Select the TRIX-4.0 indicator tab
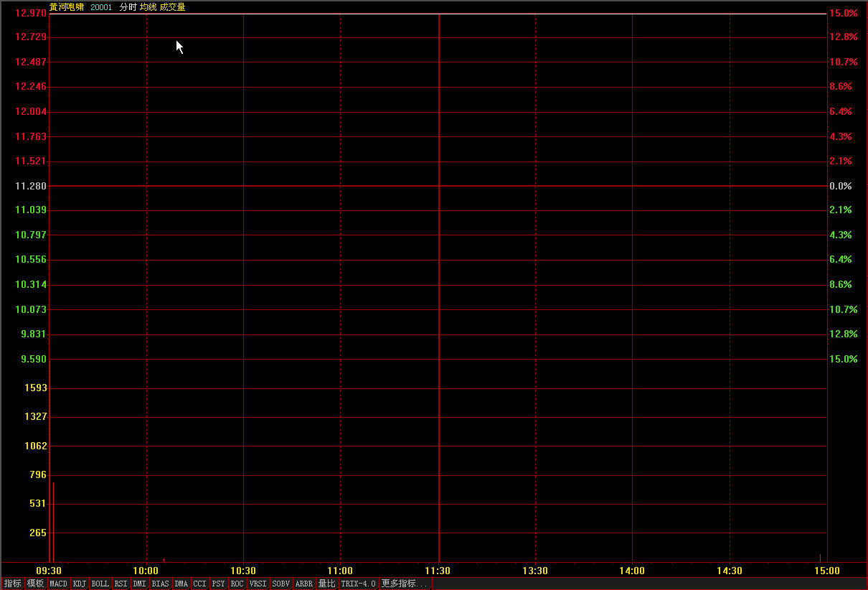The height and width of the screenshot is (590, 868). (x=359, y=584)
